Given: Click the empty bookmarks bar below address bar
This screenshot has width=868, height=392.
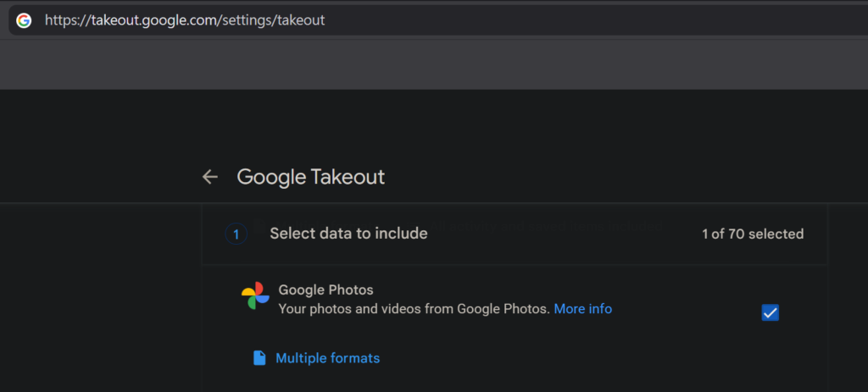Looking at the screenshot, I should pyautogui.click(x=434, y=64).
